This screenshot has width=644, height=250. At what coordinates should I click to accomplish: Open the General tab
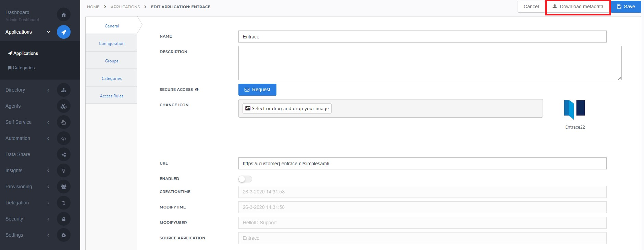(x=112, y=26)
